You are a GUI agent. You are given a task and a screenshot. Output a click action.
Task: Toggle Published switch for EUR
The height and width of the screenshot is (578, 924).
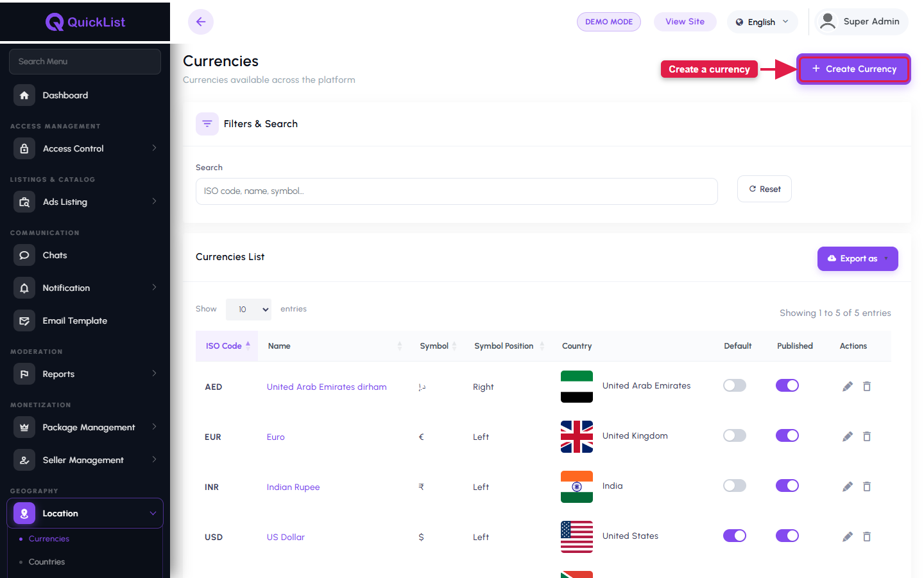point(787,435)
